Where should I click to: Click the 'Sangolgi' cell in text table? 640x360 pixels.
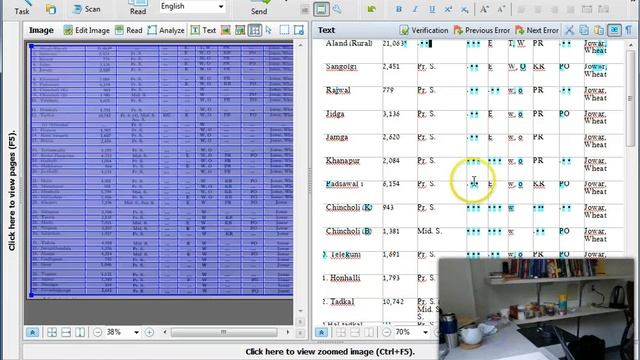pos(341,67)
